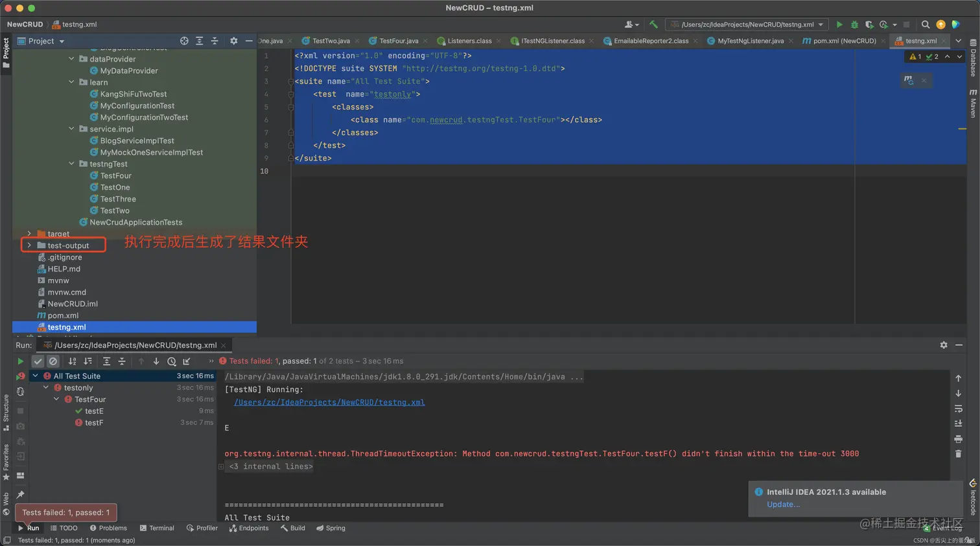Collapse all test results
980x546 pixels.
(122, 361)
